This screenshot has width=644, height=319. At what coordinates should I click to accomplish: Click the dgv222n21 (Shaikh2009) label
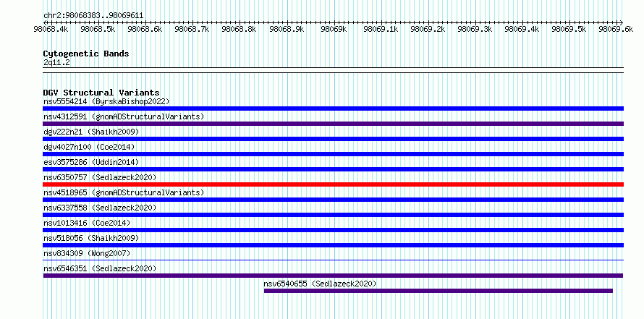click(x=91, y=132)
